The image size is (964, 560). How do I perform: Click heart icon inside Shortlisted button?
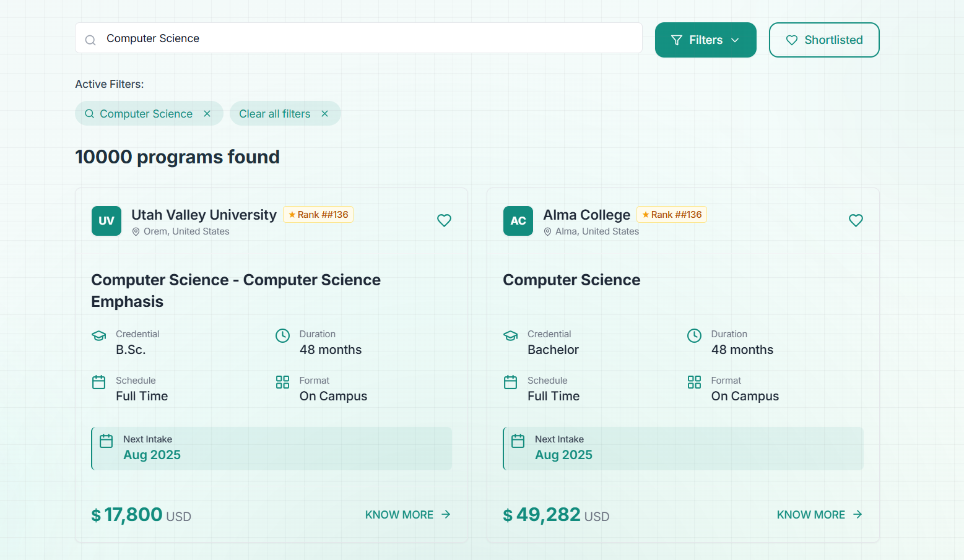[x=792, y=40]
